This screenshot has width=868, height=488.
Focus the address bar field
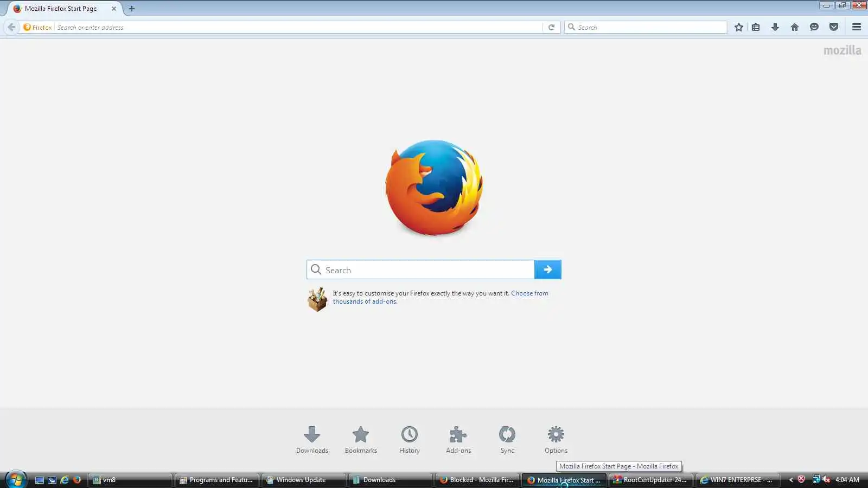click(298, 27)
